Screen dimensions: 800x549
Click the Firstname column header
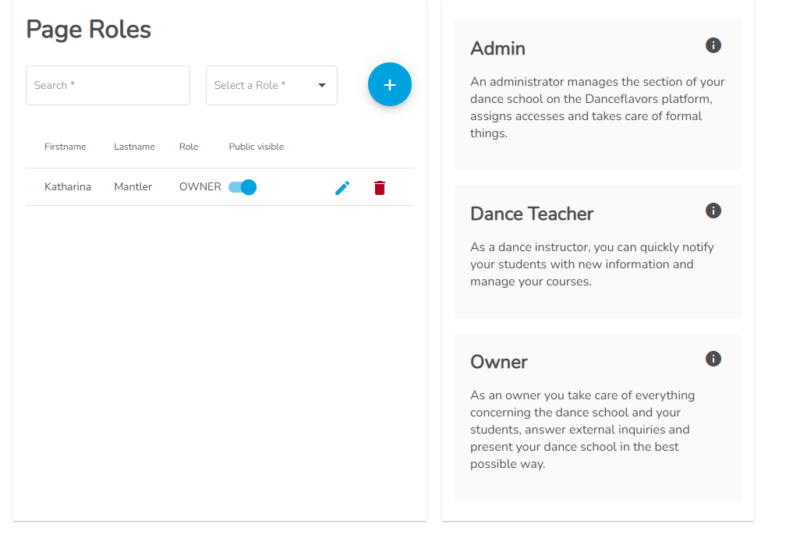click(x=65, y=146)
